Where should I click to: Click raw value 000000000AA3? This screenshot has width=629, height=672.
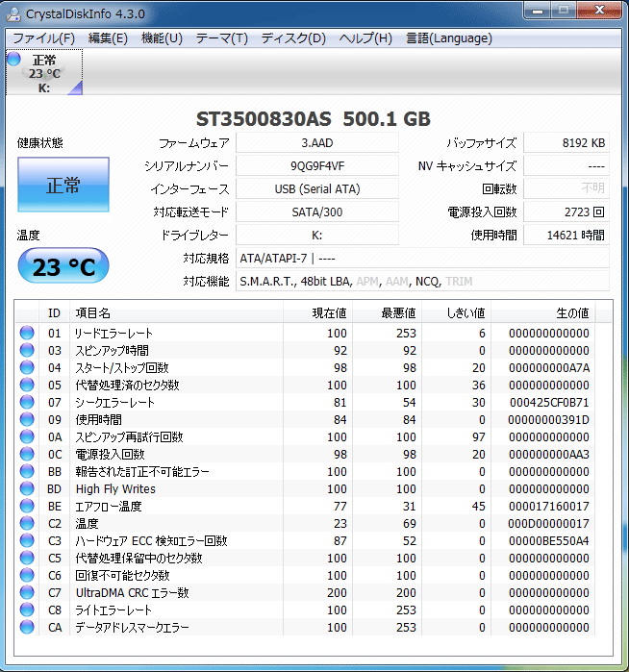click(x=549, y=455)
